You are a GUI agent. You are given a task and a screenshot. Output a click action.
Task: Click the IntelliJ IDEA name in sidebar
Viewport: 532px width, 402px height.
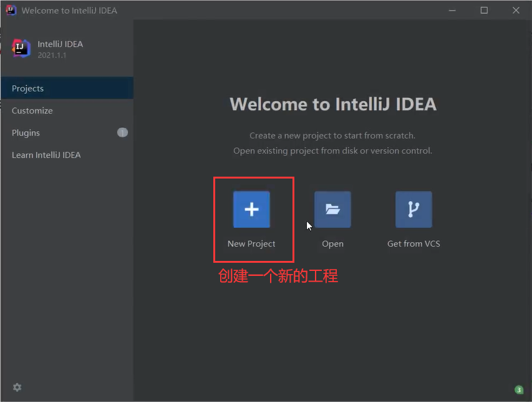pyautogui.click(x=60, y=44)
